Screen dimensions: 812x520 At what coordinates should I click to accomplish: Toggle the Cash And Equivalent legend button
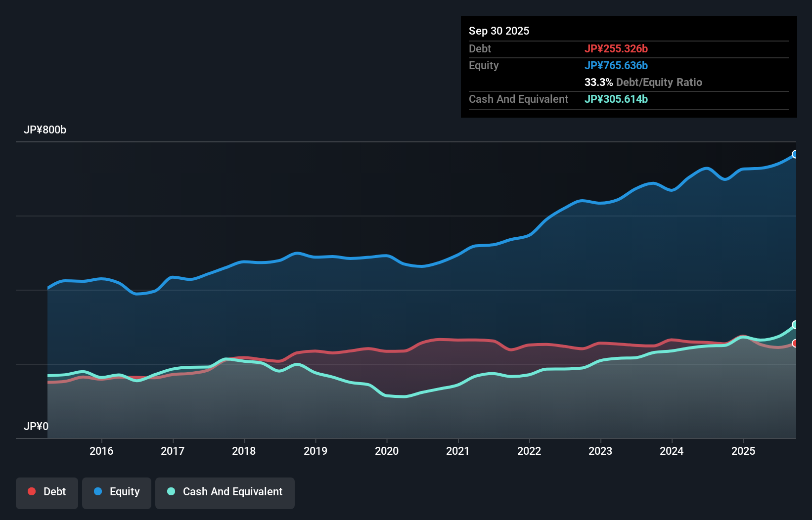pyautogui.click(x=225, y=493)
